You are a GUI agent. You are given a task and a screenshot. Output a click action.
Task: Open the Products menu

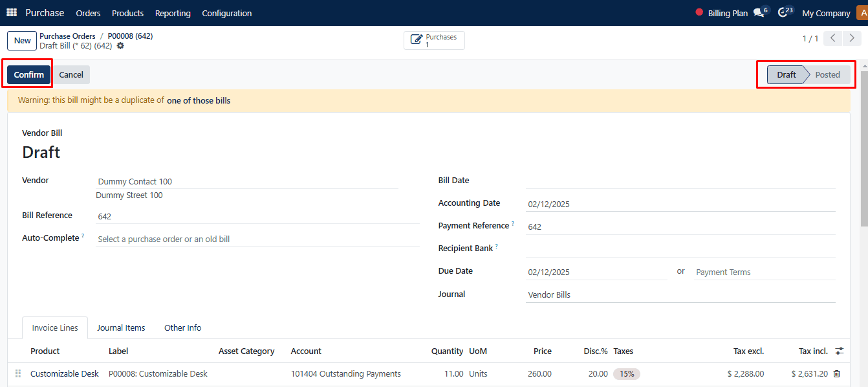coord(128,13)
